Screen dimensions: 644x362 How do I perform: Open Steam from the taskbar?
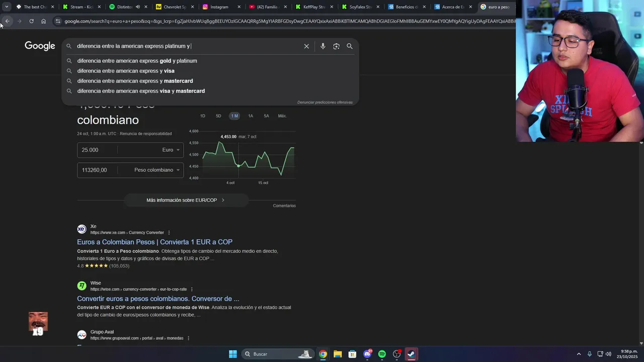click(x=412, y=354)
